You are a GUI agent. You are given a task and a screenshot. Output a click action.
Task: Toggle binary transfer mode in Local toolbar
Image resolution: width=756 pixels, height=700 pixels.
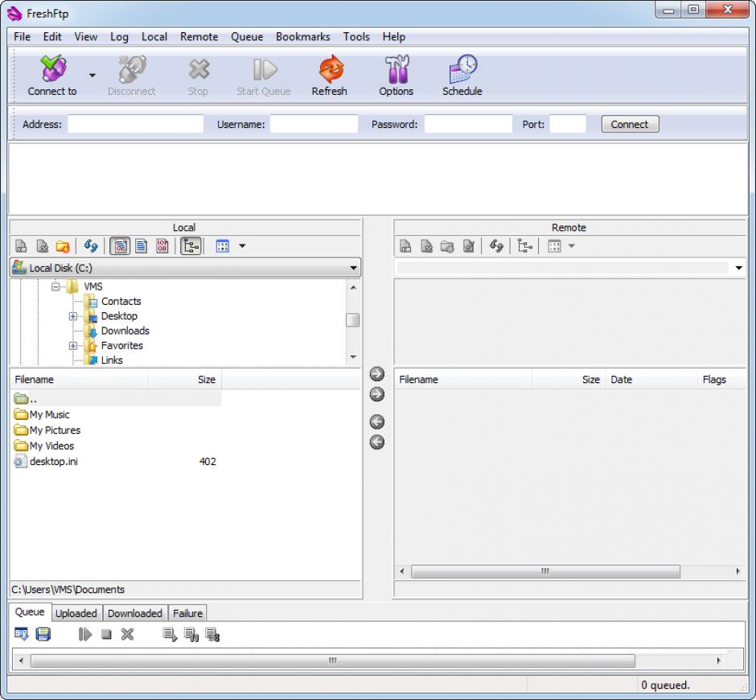click(162, 246)
